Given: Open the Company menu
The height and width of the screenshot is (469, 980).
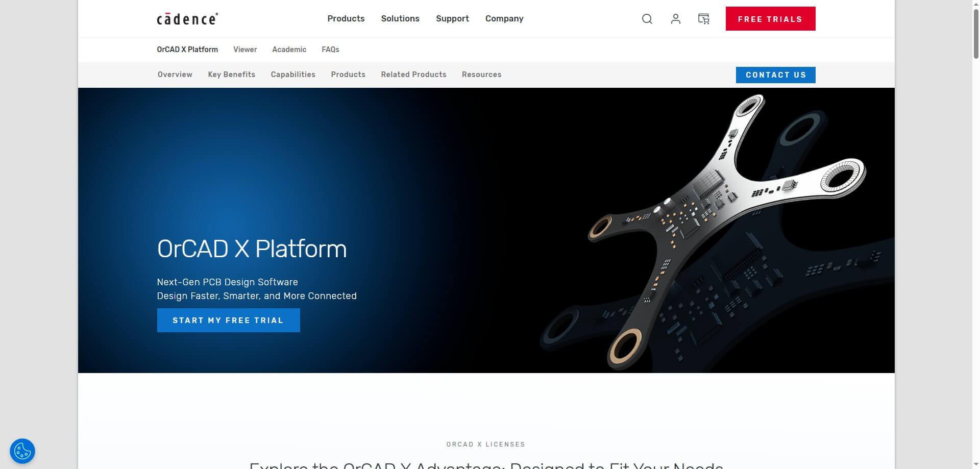Looking at the screenshot, I should [504, 18].
